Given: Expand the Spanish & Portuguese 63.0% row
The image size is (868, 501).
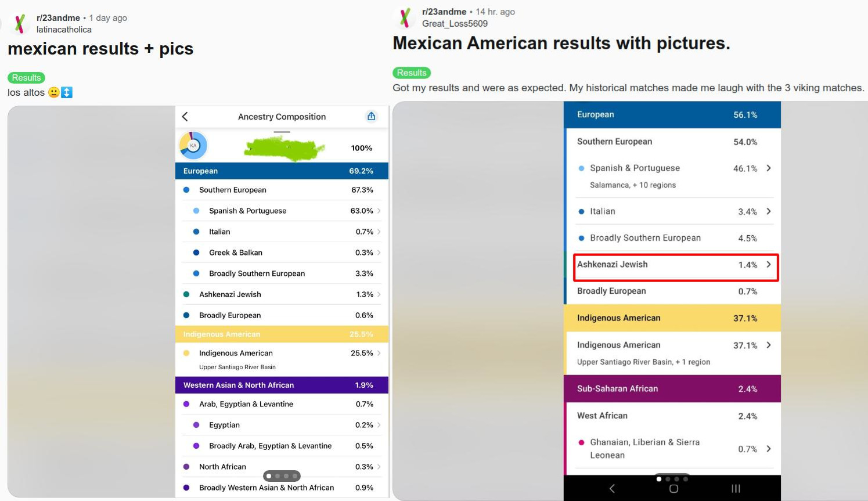Looking at the screenshot, I should click(379, 211).
